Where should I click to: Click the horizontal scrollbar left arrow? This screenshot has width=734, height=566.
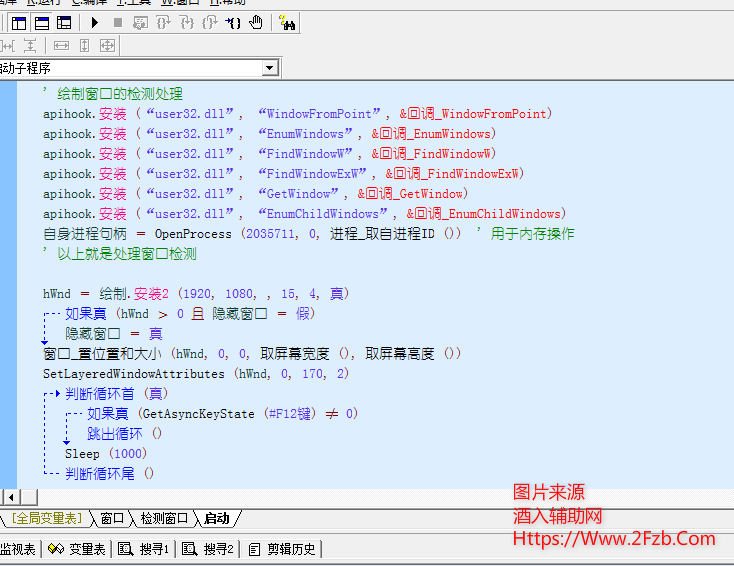[11, 497]
